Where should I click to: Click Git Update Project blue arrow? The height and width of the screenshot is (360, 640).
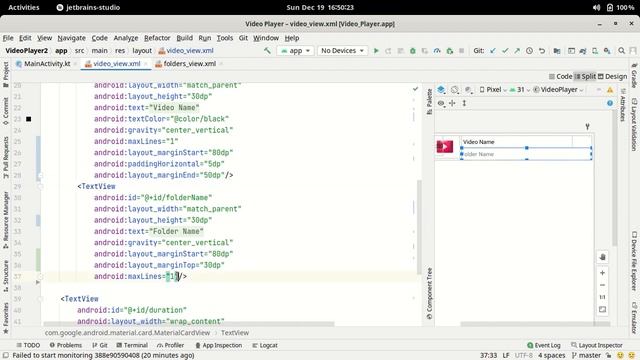click(493, 51)
